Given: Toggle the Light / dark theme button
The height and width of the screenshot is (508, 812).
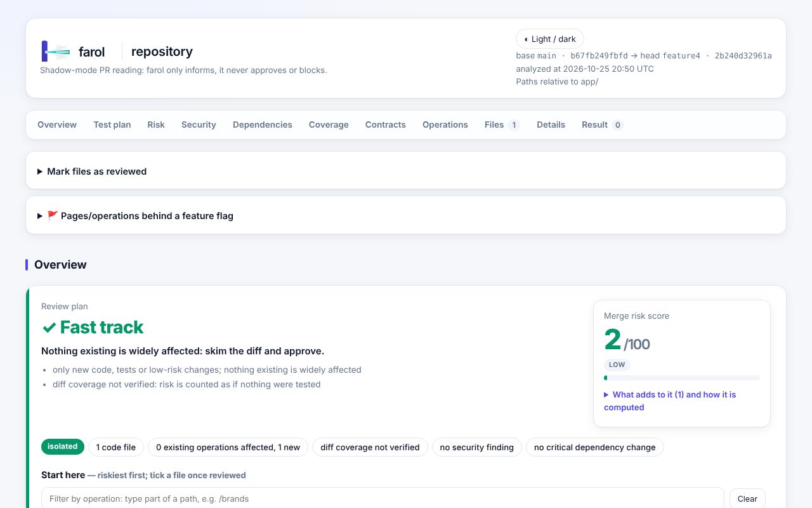Looking at the screenshot, I should [x=550, y=39].
